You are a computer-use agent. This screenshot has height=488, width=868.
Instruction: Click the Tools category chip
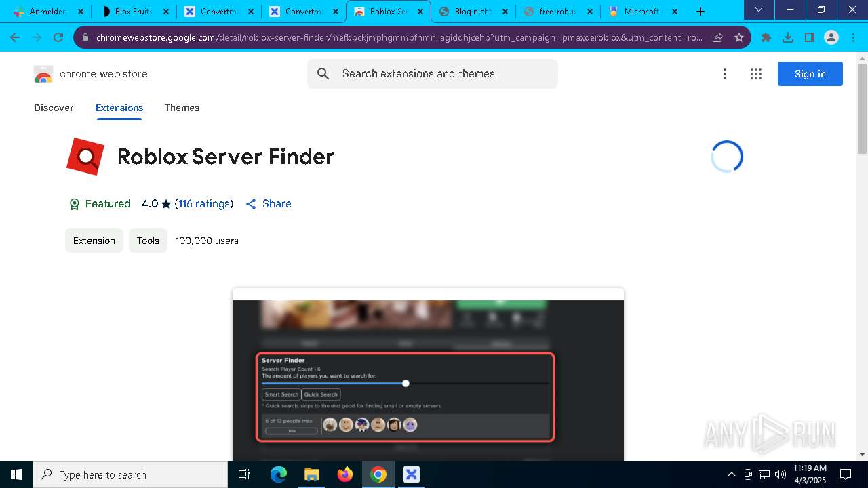click(x=148, y=241)
